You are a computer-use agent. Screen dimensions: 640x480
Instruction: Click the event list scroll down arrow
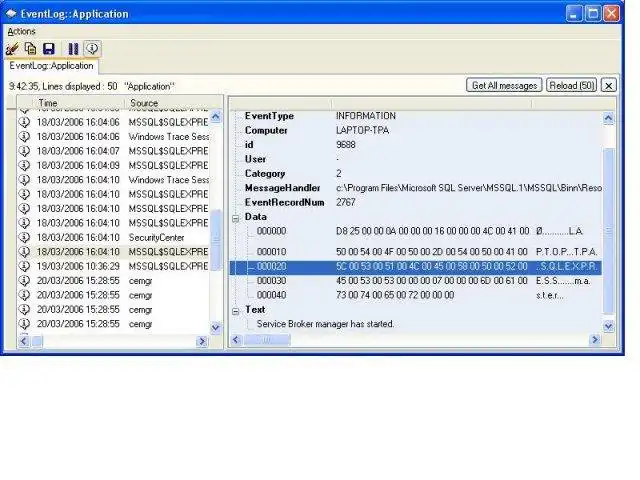tap(216, 327)
